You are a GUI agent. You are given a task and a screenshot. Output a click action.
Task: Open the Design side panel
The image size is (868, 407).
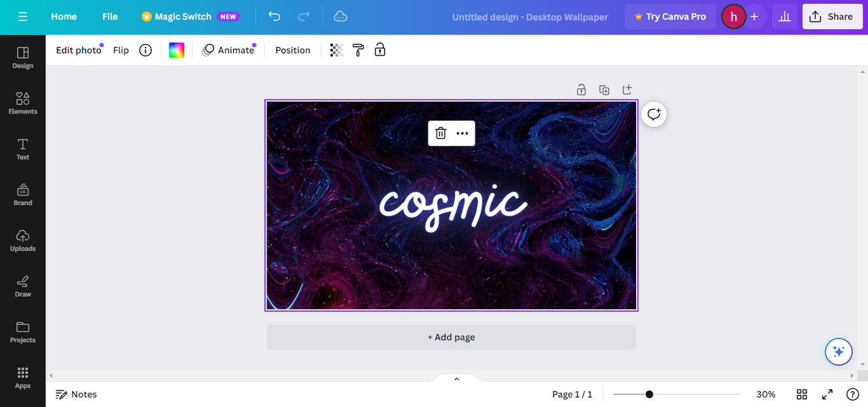[22, 58]
